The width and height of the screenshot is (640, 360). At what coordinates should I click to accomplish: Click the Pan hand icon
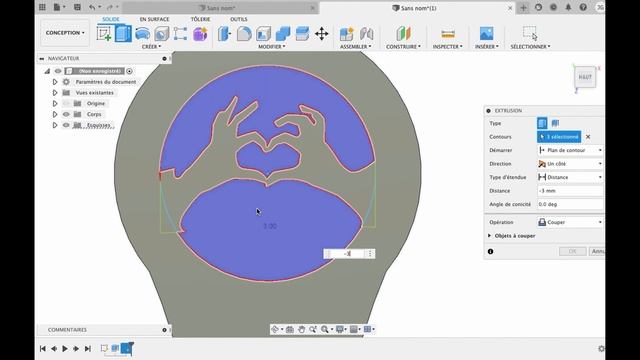301,329
